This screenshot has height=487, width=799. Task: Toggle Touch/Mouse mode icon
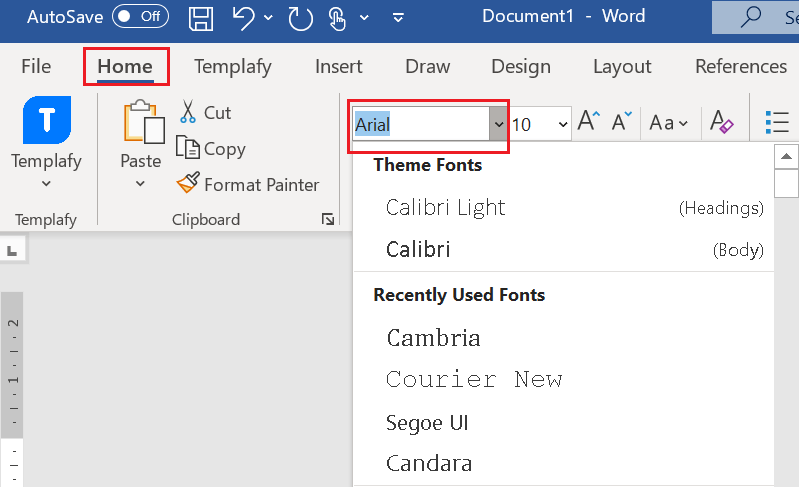[337, 18]
